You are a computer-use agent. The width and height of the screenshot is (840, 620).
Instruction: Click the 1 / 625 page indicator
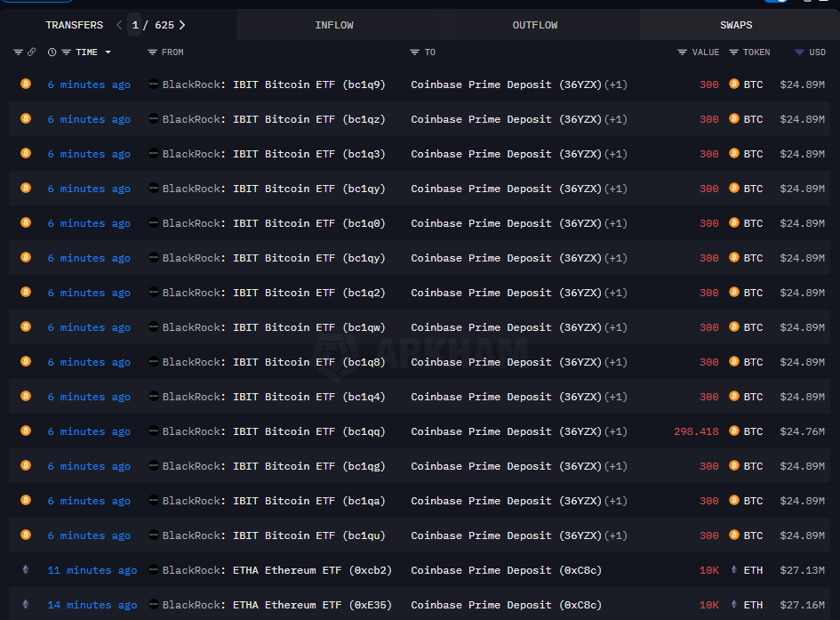(x=147, y=25)
